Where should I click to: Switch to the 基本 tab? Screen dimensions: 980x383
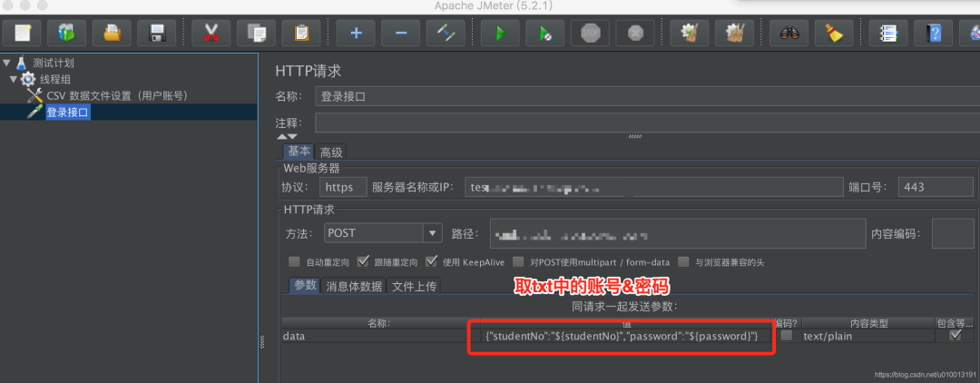click(x=299, y=152)
